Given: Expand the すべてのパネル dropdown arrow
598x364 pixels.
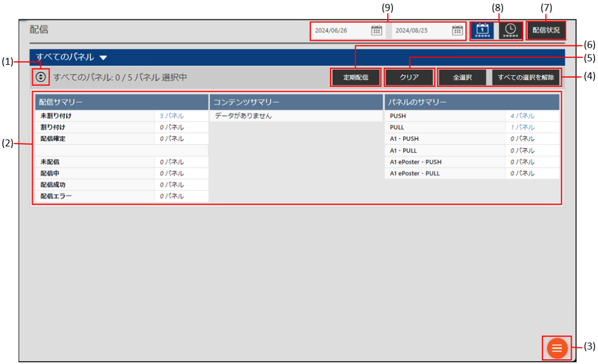Looking at the screenshot, I should tap(103, 58).
